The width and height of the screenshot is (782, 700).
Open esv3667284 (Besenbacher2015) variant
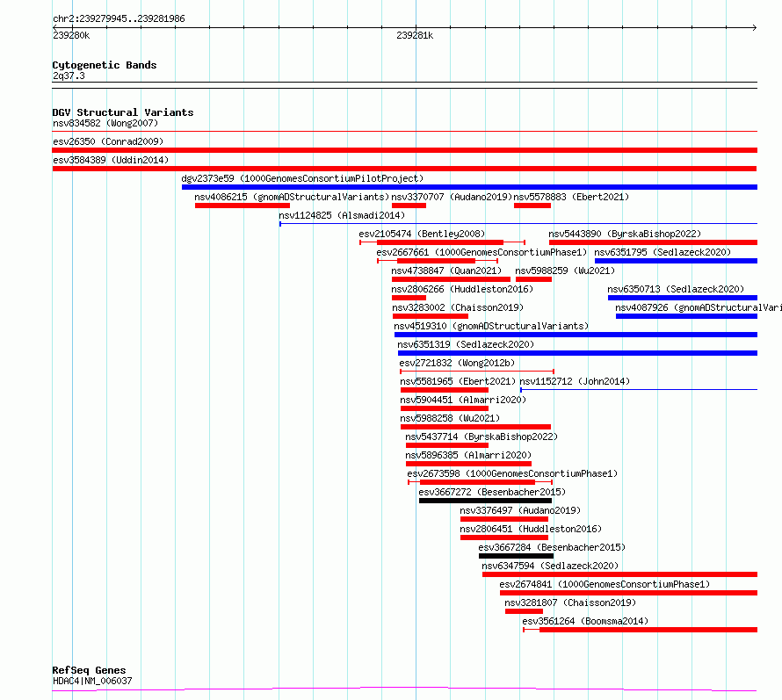click(x=552, y=547)
